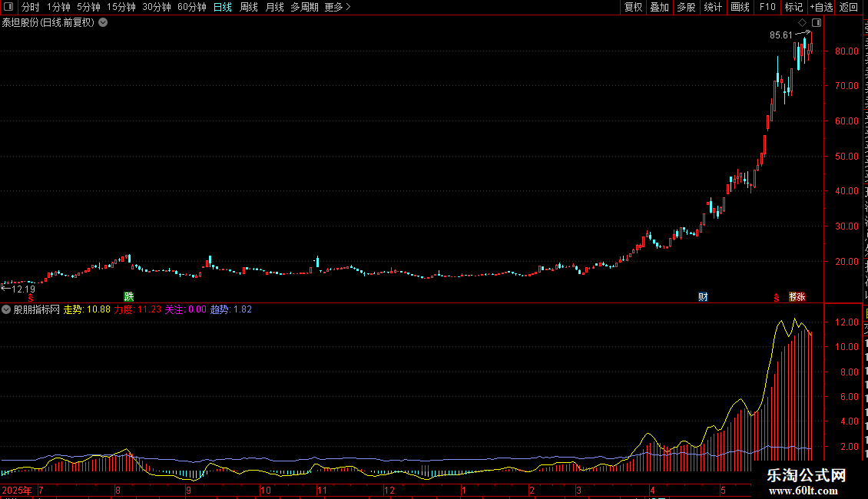Screen dimensions: 868x499
Task: Toggle the panel layout icon near diamond
Action: 817,23
